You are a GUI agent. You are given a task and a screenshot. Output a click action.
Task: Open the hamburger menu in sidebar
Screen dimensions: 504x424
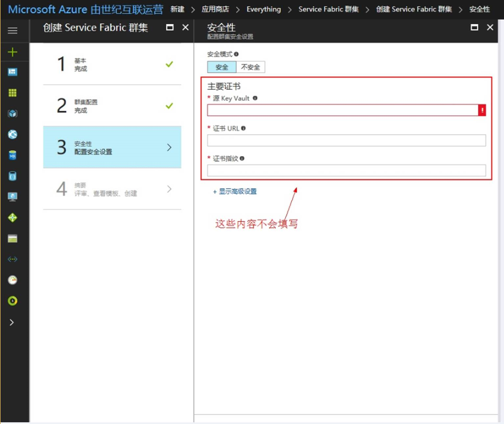12,31
